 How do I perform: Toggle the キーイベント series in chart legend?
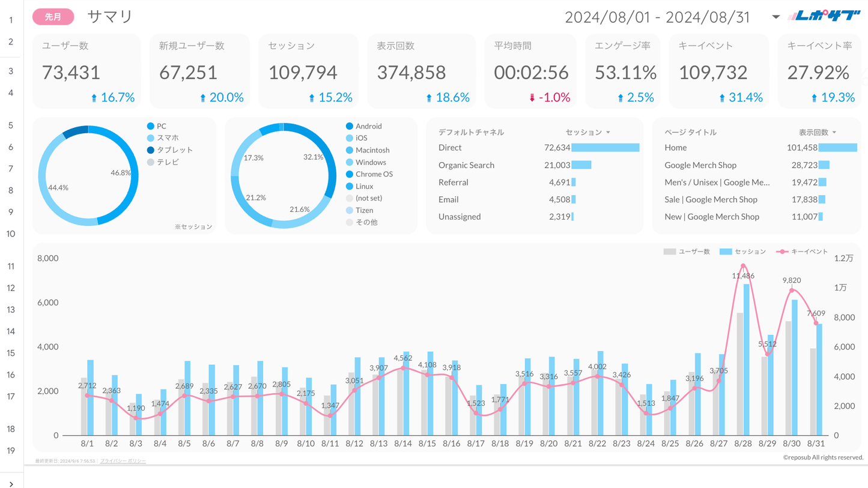(802, 252)
